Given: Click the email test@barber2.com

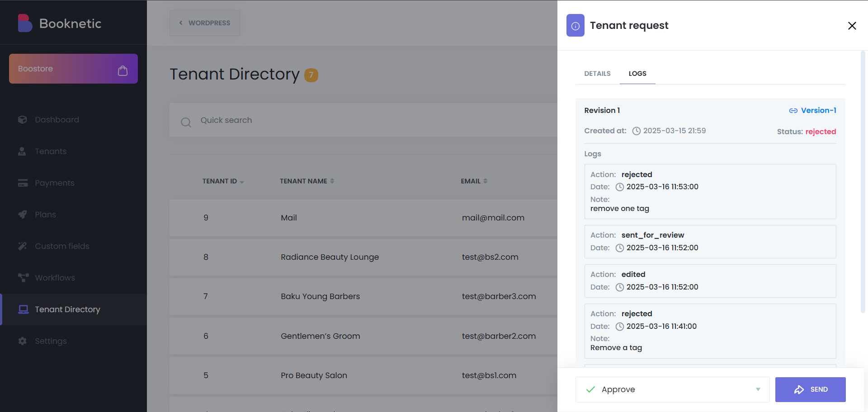Looking at the screenshot, I should (499, 336).
